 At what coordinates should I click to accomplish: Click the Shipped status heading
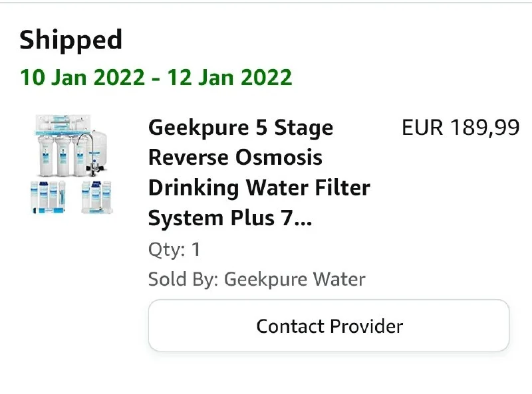pos(70,41)
